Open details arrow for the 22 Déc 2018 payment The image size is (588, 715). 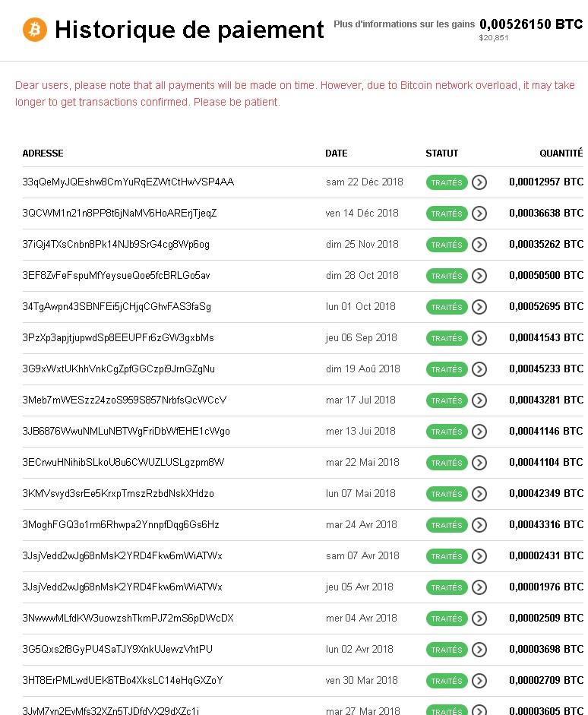(x=479, y=182)
